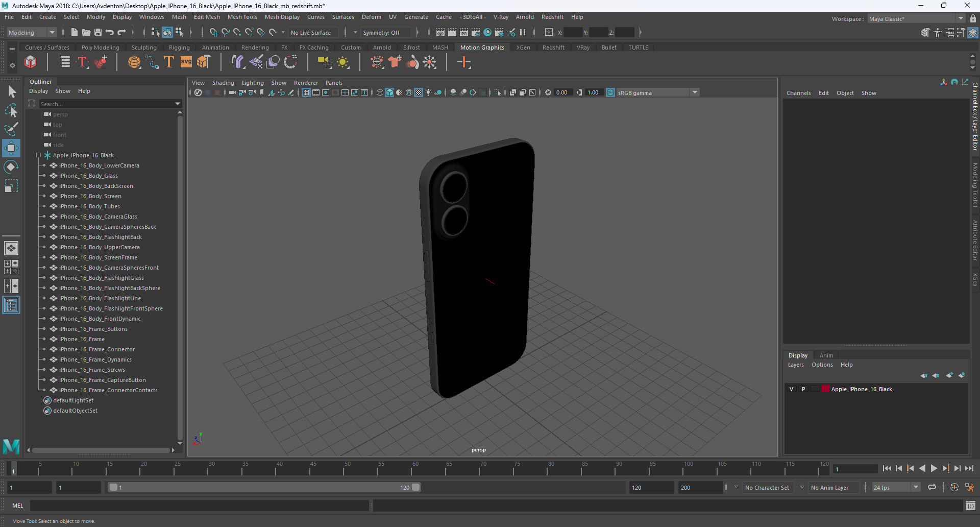The image size is (980, 527).
Task: Switch to the Poly Modeling shelf tab
Action: click(100, 47)
